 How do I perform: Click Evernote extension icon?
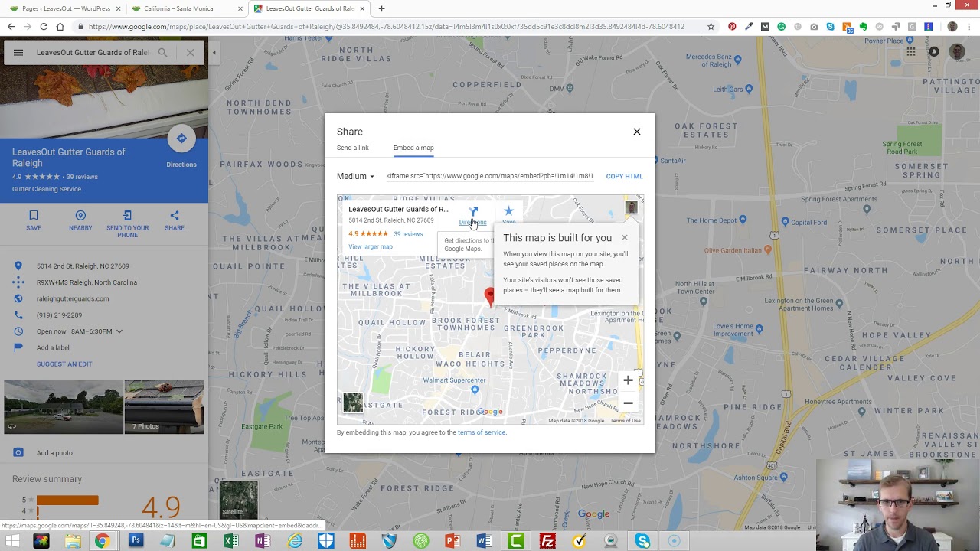coord(863,27)
